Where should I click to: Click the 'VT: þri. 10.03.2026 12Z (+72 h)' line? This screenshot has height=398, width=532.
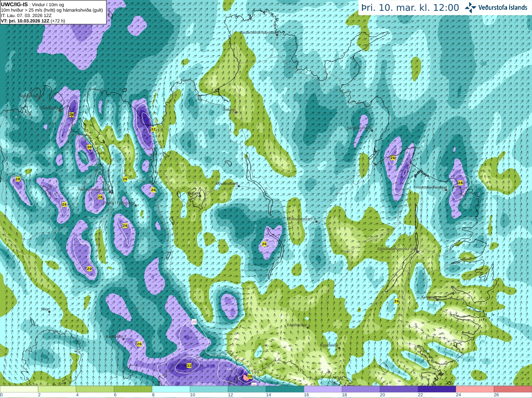[x=33, y=20]
